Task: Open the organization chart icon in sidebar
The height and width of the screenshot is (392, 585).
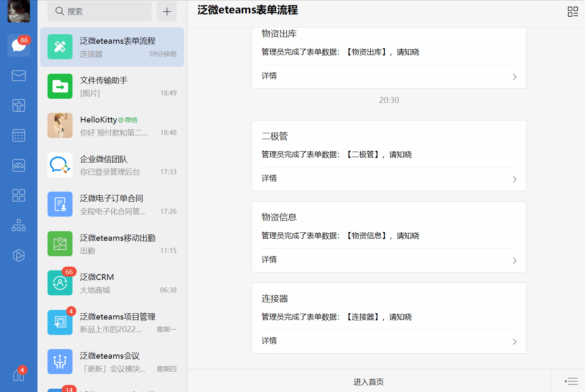Action: click(19, 225)
